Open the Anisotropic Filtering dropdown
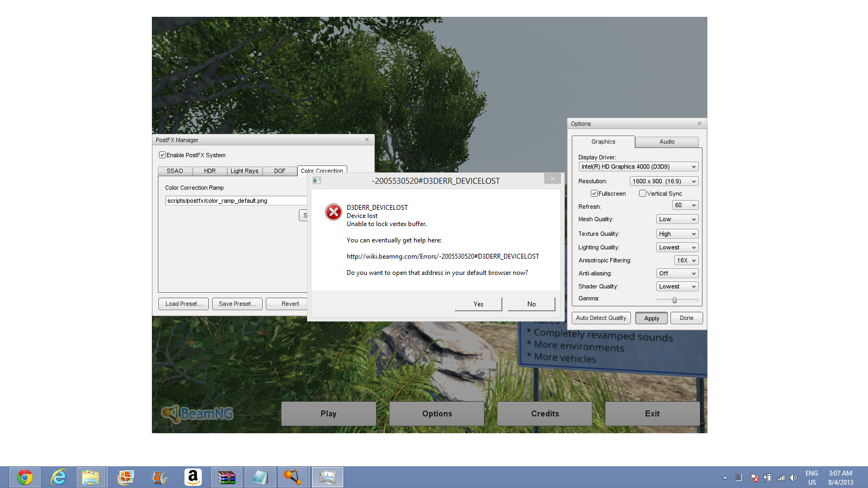 click(686, 260)
